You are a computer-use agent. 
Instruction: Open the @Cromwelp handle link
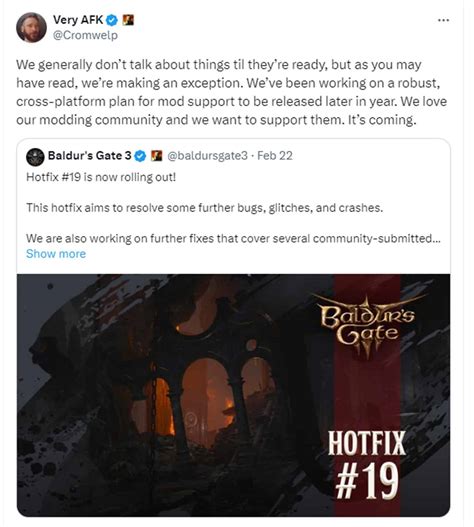tap(85, 35)
